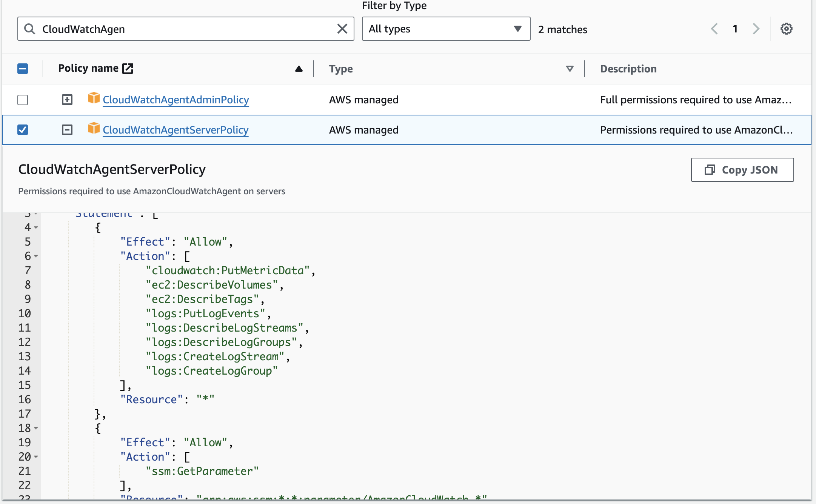Toggle the select-all policies checkbox

(x=23, y=69)
